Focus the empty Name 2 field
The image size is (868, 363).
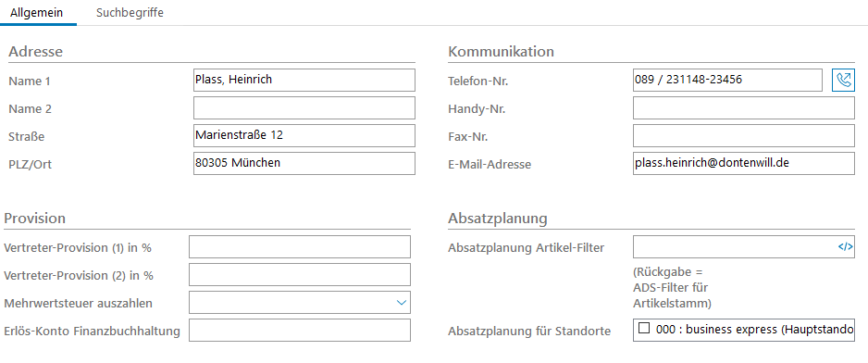[x=304, y=108]
